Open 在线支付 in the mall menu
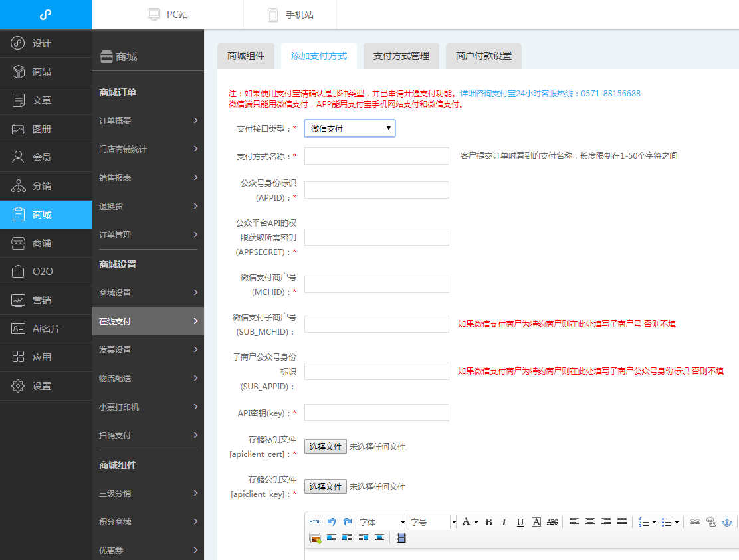This screenshot has height=560, width=739. (148, 322)
